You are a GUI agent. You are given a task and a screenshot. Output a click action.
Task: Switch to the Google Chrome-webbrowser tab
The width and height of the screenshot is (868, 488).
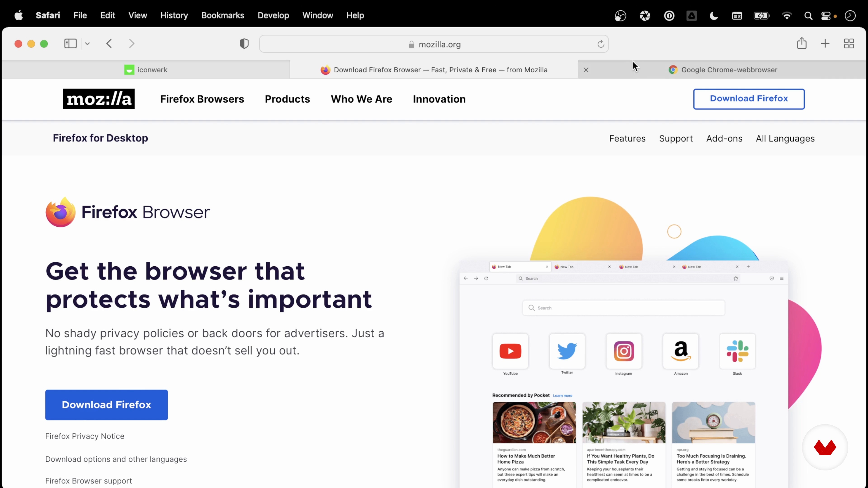(722, 70)
